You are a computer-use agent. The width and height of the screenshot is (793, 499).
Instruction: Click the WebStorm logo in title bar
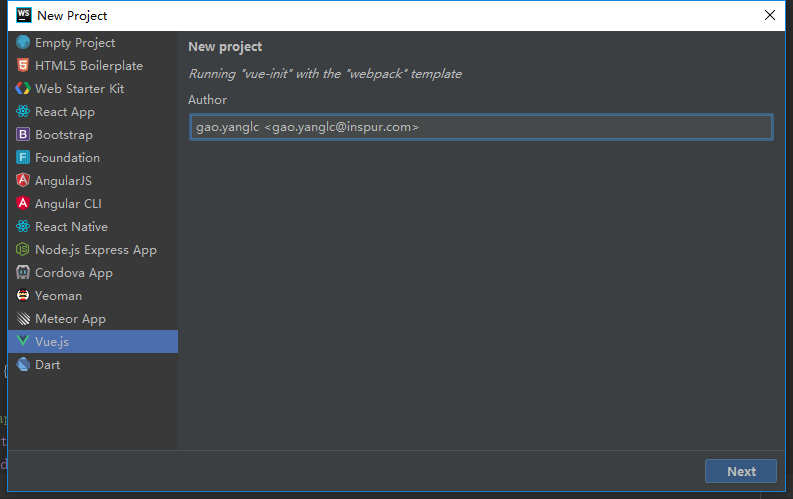[24, 15]
